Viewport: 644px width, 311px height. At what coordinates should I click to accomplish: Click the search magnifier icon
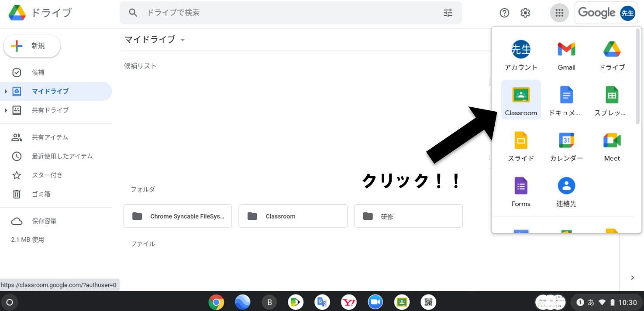(x=133, y=13)
